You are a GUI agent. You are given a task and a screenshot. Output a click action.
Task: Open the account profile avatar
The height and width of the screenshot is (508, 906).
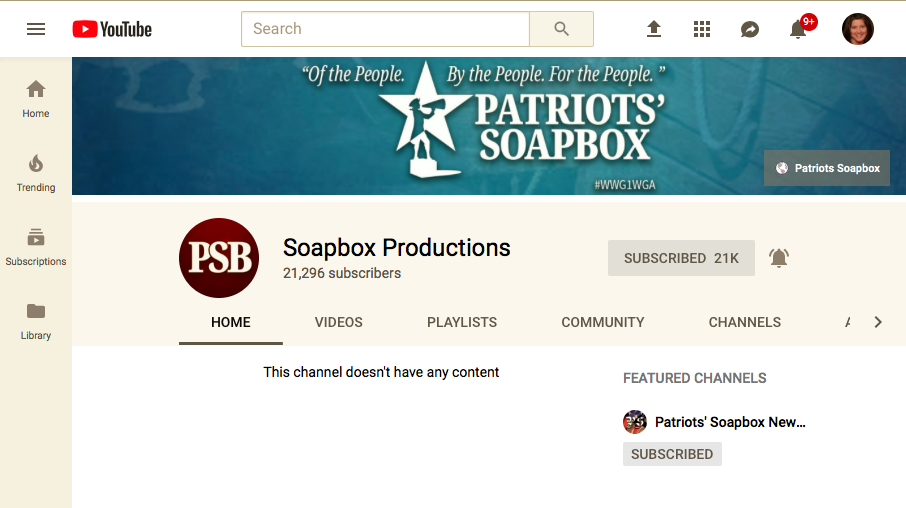coord(857,29)
